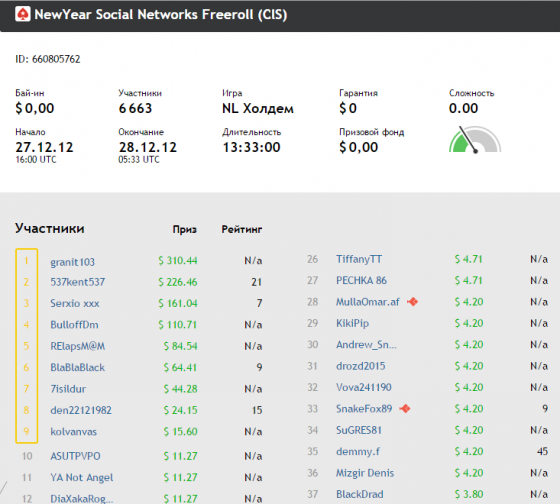Click rating value 15 for den22121982
Image resolution: width=560 pixels, height=504 pixels.
(257, 410)
